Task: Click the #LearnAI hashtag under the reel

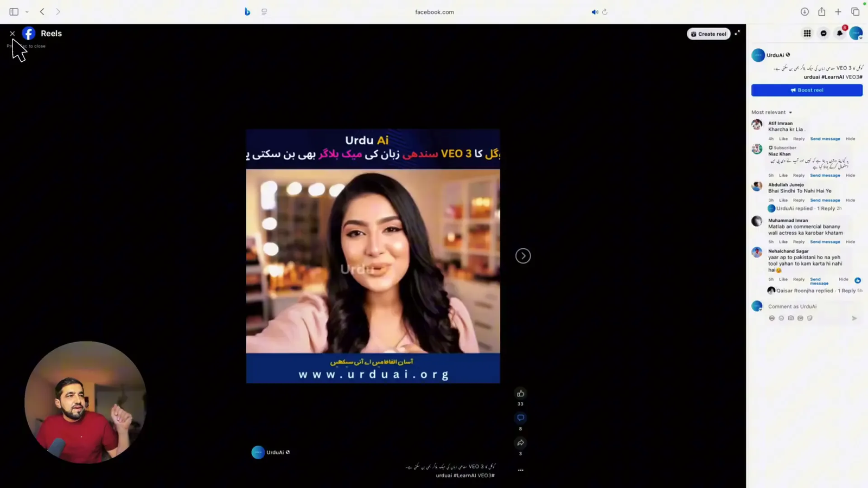Action: point(464,476)
